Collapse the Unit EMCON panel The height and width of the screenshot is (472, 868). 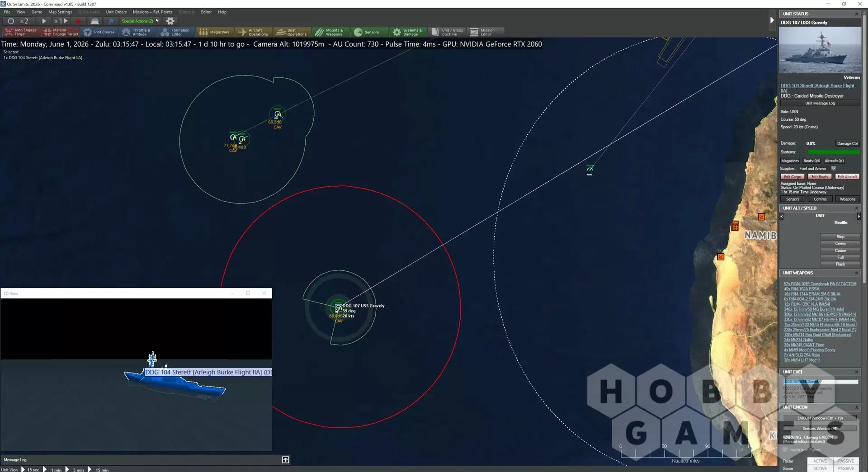pos(856,407)
